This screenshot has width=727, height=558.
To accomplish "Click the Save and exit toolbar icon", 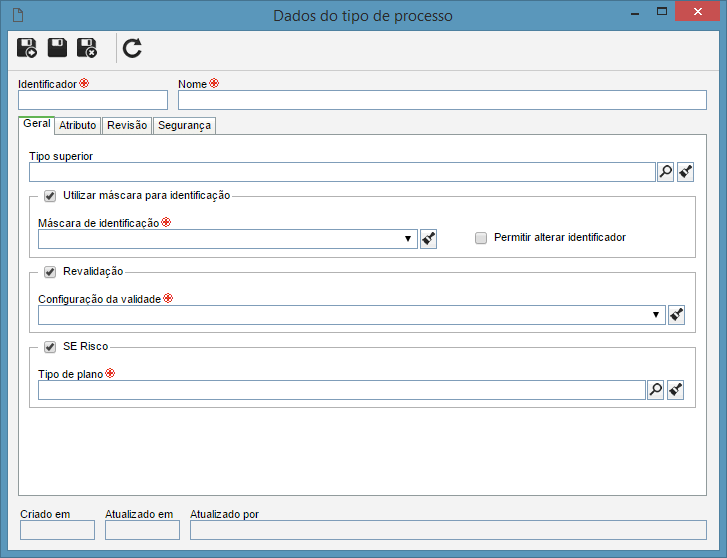I will click(x=87, y=48).
